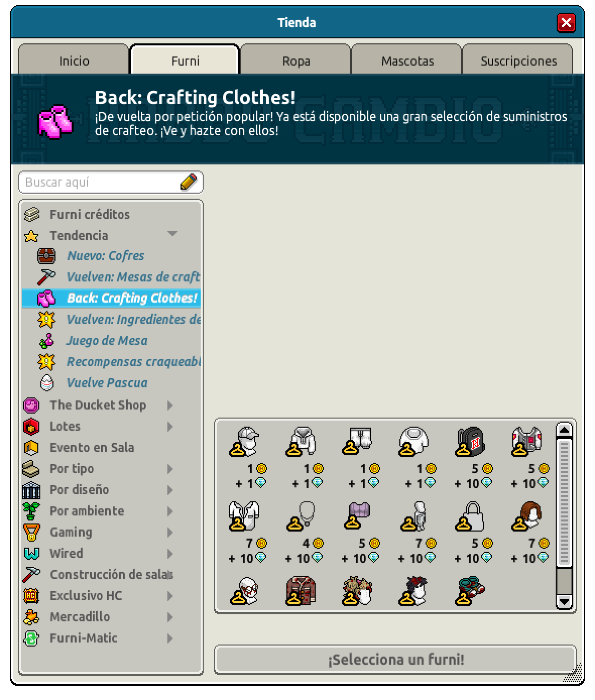Open Juego de Mesa category
The height and width of the screenshot is (700, 595).
pyautogui.click(x=107, y=340)
